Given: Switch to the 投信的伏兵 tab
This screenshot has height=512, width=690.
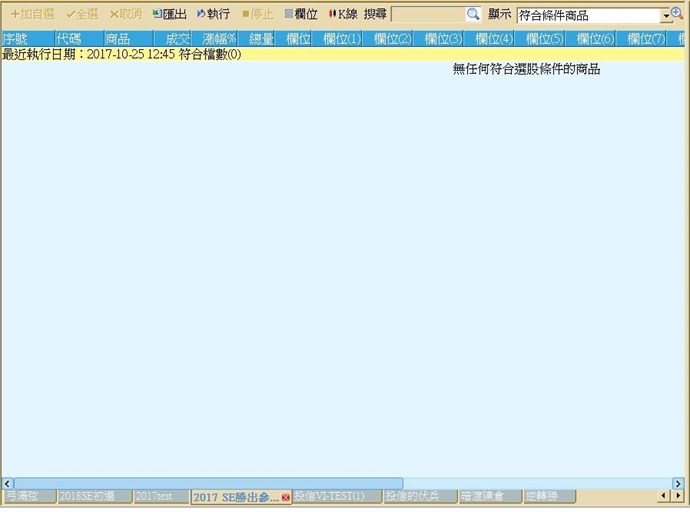Looking at the screenshot, I should coord(420,496).
